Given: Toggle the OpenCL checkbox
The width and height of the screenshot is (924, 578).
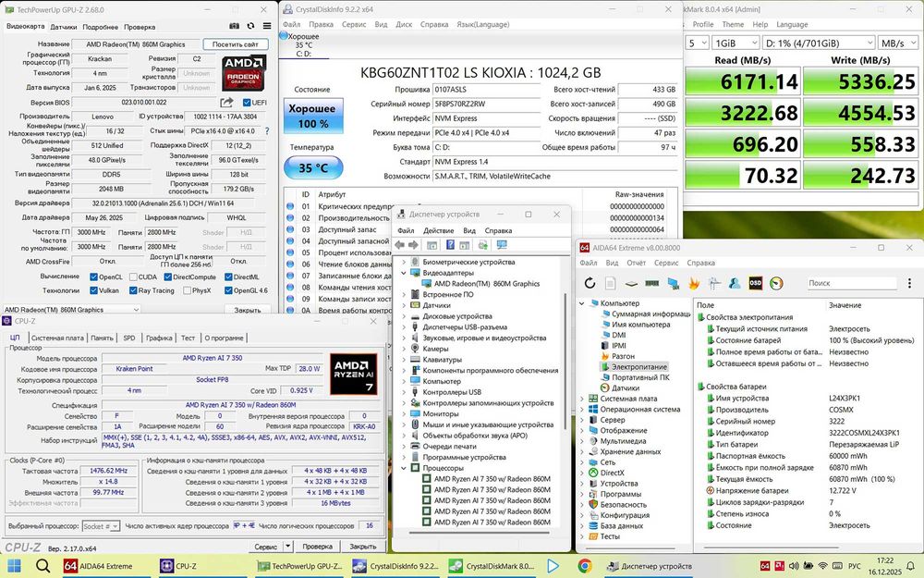Looking at the screenshot, I should (x=93, y=277).
